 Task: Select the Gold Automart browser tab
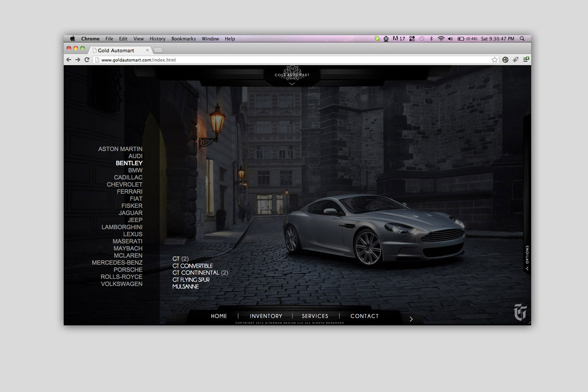(x=120, y=50)
